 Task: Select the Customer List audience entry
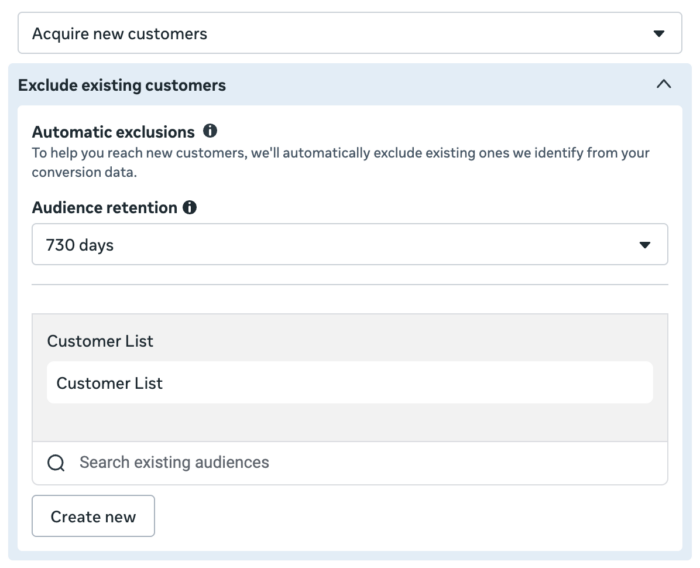(350, 383)
